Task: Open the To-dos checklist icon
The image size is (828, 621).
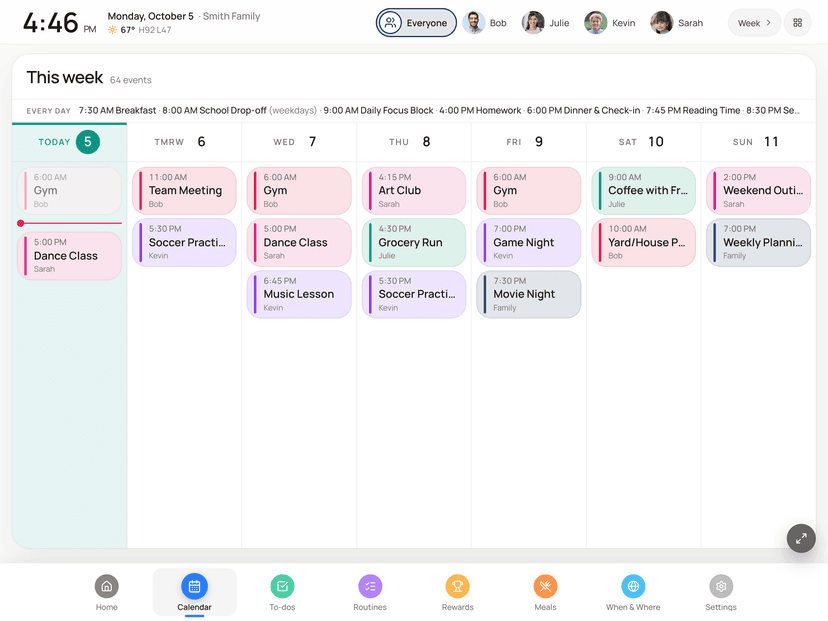Action: click(x=283, y=586)
